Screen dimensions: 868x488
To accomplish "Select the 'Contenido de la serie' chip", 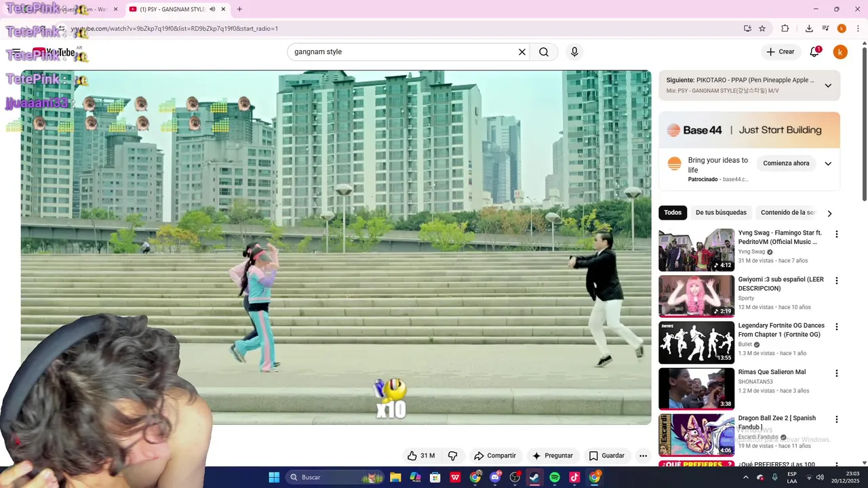I will pos(788,213).
